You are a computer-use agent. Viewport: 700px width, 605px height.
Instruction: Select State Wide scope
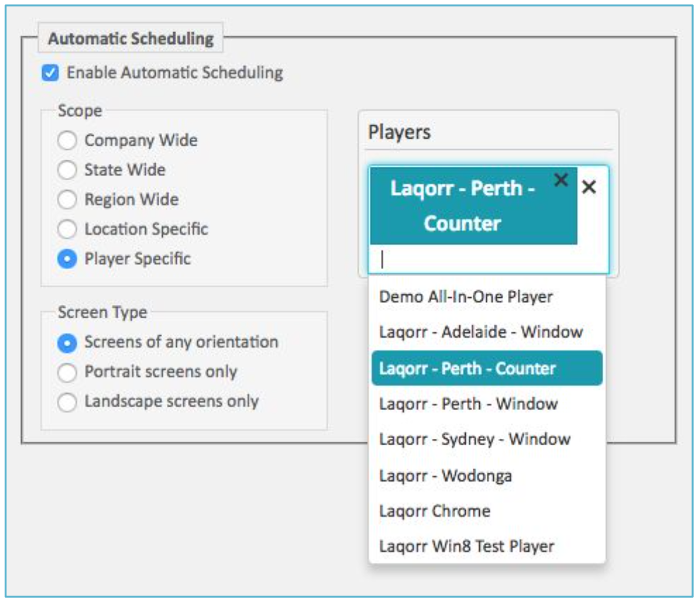tap(67, 170)
